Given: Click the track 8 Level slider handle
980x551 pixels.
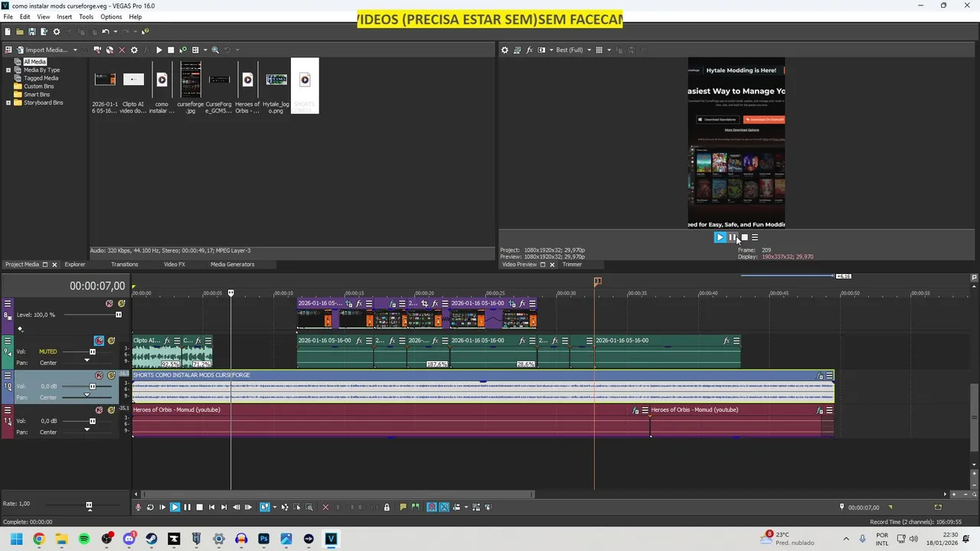Looking at the screenshot, I should point(118,315).
